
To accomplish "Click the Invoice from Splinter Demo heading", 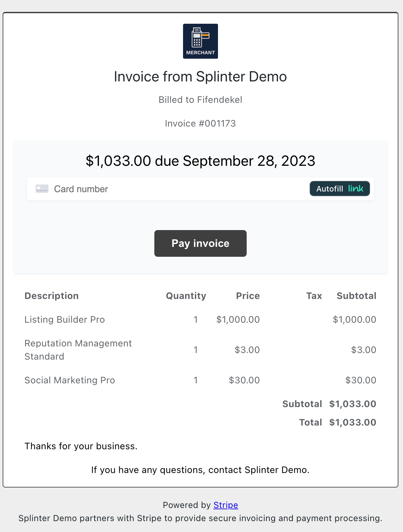I will point(201,76).
